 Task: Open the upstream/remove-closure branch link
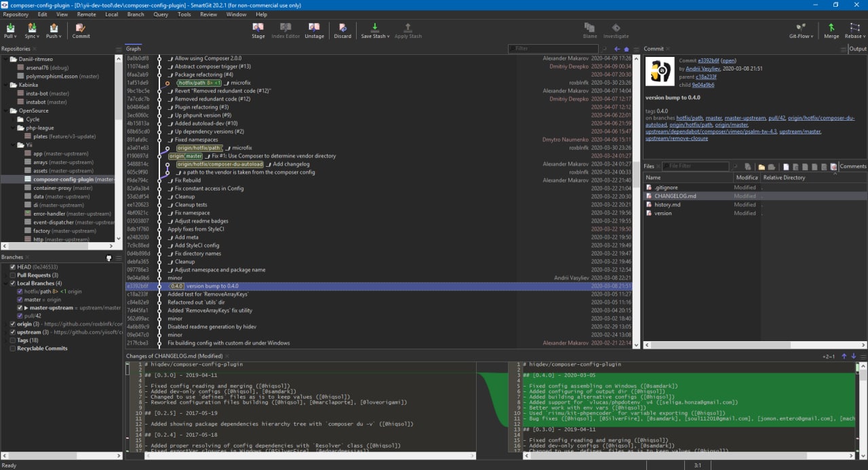click(676, 138)
